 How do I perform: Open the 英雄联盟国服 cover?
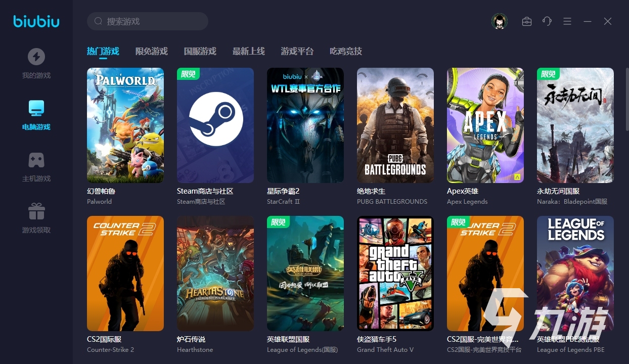[x=305, y=274]
